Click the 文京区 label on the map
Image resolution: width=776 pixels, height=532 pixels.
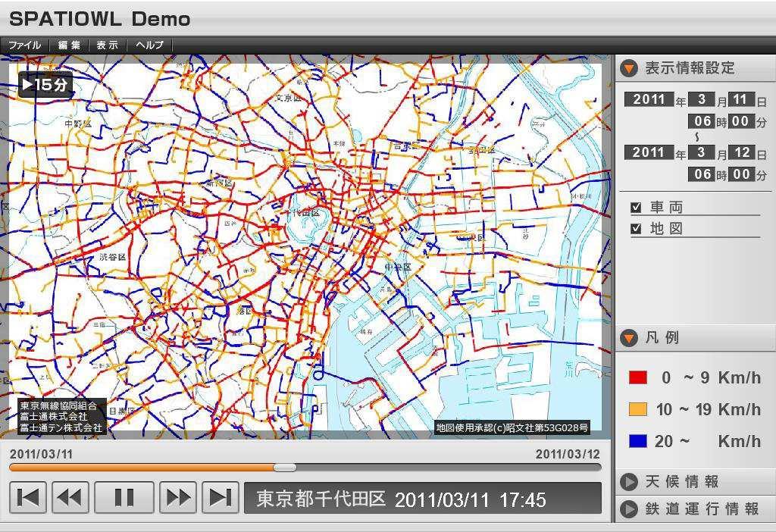tap(288, 98)
